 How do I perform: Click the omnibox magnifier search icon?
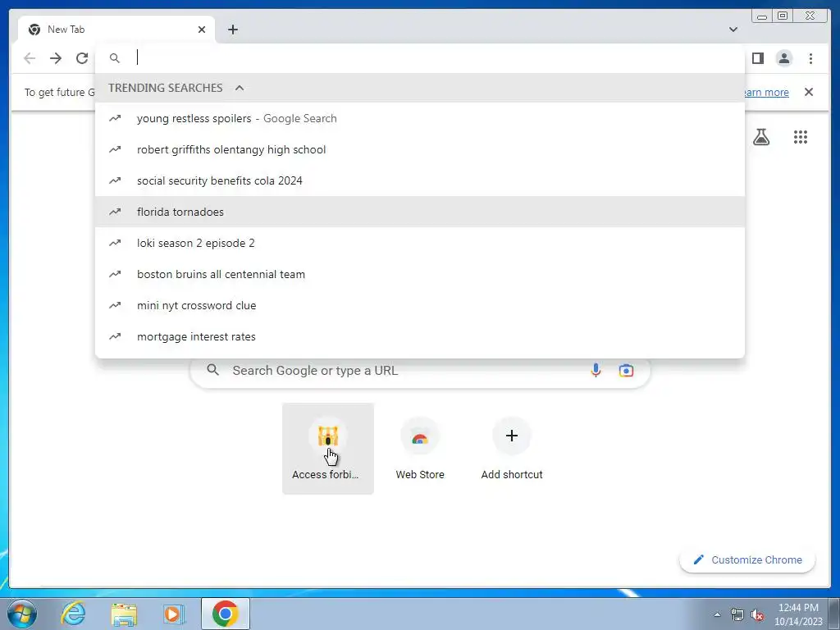(115, 58)
